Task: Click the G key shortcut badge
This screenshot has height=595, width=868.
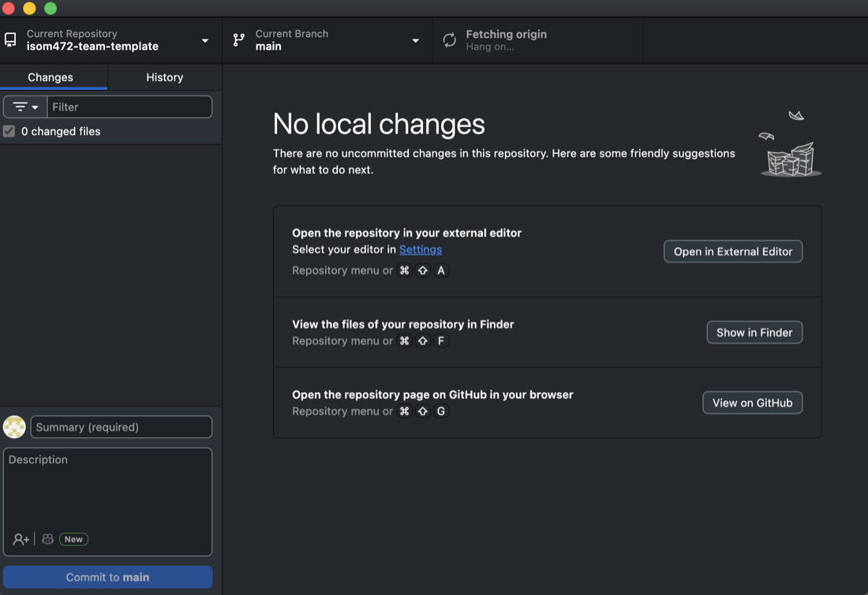Action: [x=440, y=411]
